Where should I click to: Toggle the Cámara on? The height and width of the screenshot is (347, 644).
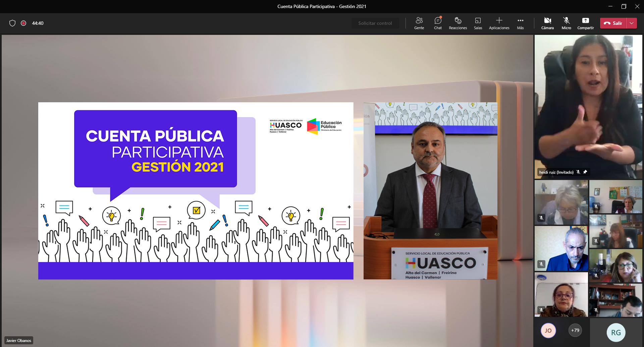(547, 23)
